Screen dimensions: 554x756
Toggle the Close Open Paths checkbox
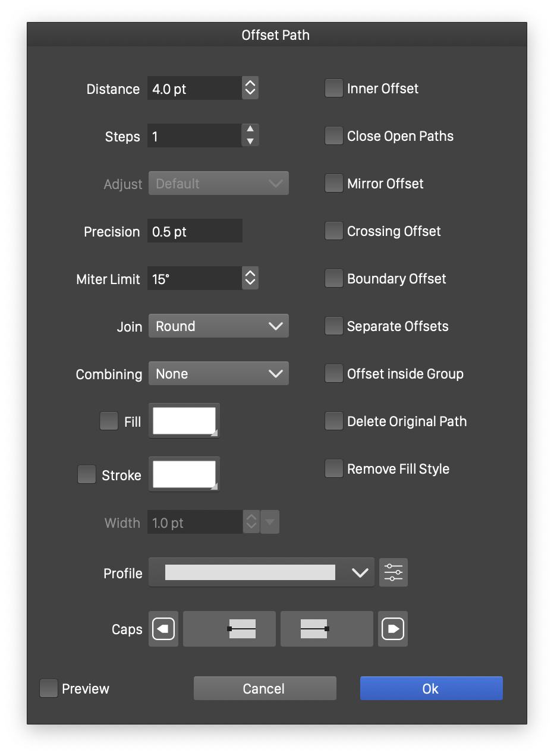point(334,136)
